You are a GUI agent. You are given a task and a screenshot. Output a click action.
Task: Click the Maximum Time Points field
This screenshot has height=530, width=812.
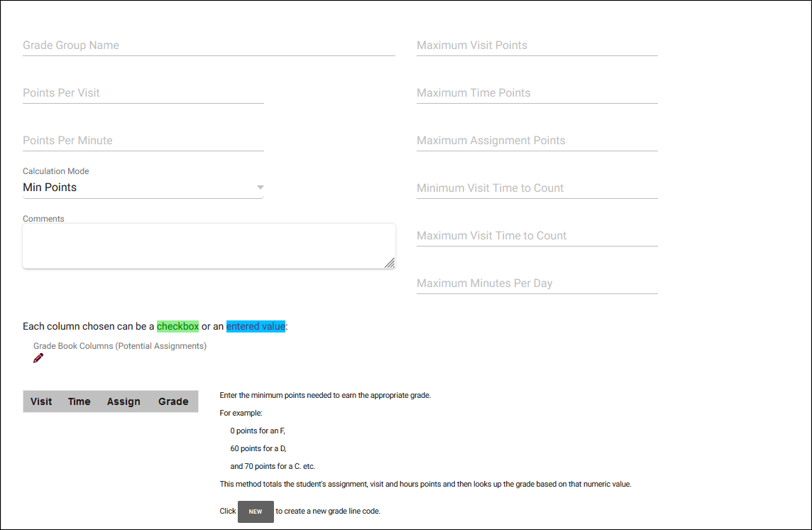[x=537, y=93]
